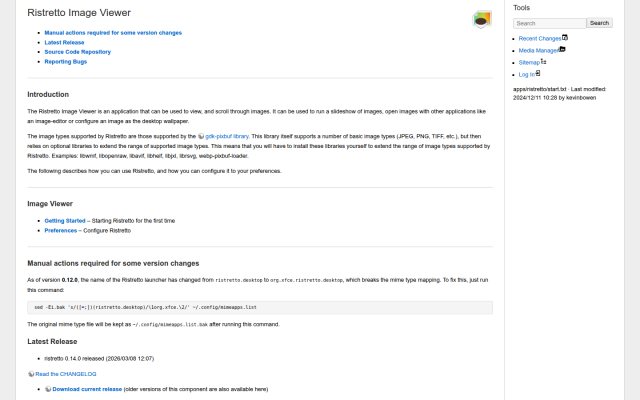The width and height of the screenshot is (640, 400).
Task: Open the Recent Changes tool link
Action: [540, 39]
